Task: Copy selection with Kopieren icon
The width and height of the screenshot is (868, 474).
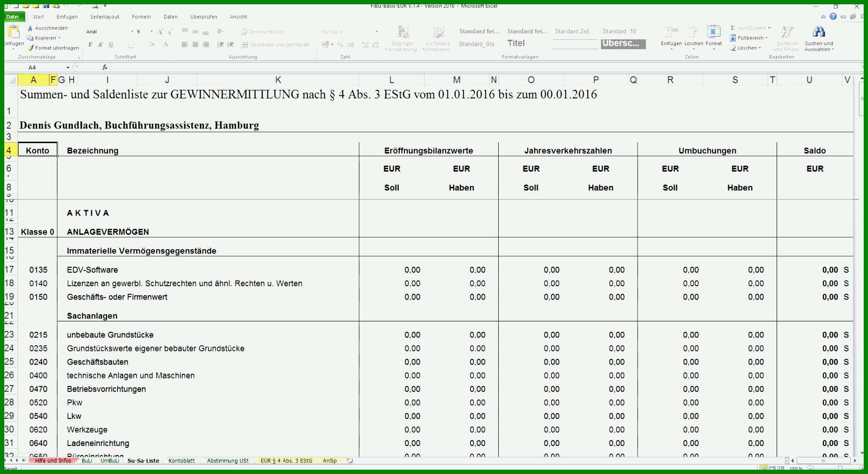Action: [30, 38]
